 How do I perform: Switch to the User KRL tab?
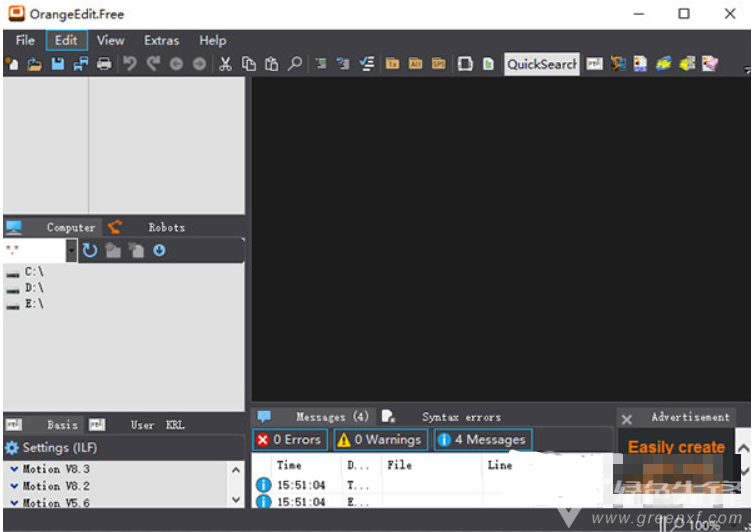(138, 425)
